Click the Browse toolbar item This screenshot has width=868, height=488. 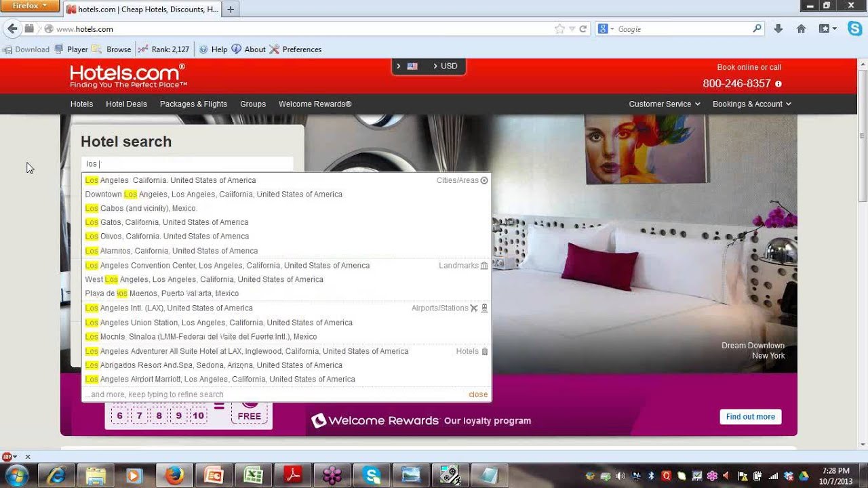[112, 49]
